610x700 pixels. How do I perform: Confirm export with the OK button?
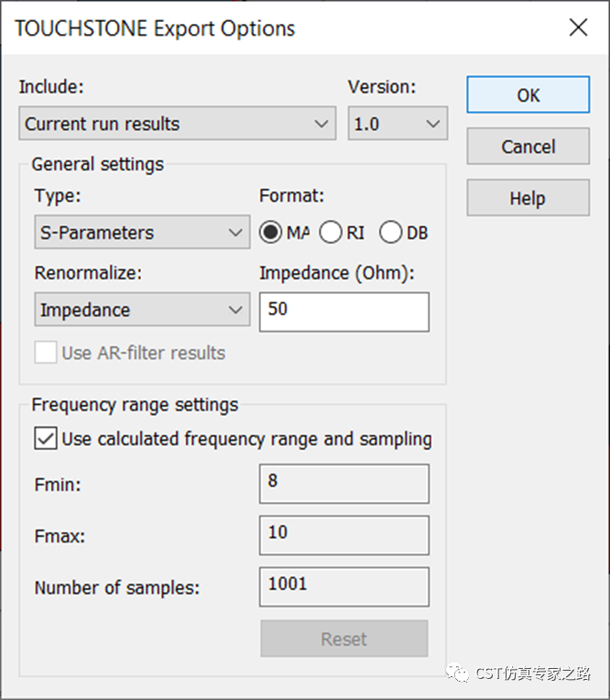tap(528, 94)
